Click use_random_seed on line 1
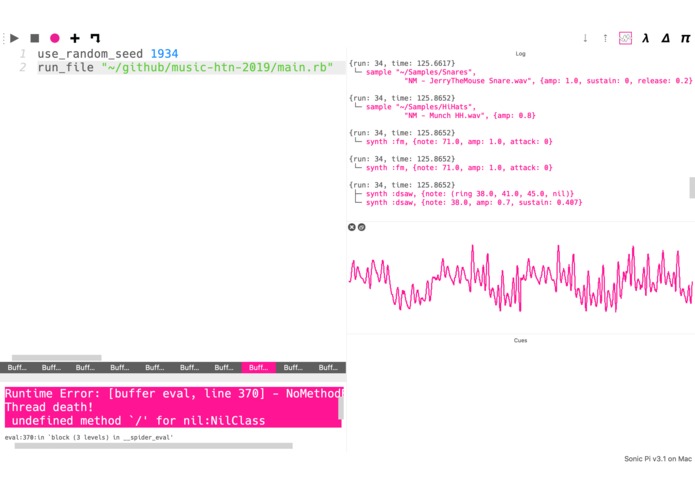Viewport: 695px width, 494px height. [x=90, y=54]
